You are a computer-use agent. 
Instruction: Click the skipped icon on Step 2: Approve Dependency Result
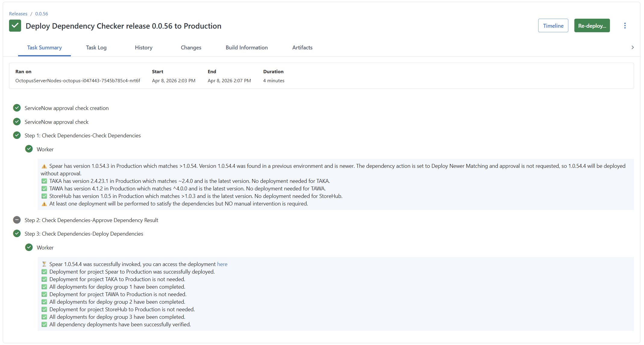pos(17,220)
